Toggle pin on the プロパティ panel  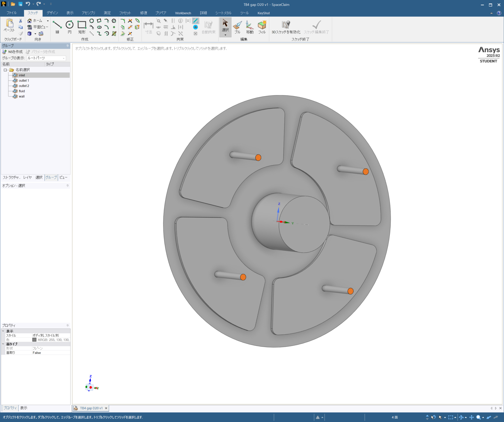tap(67, 325)
